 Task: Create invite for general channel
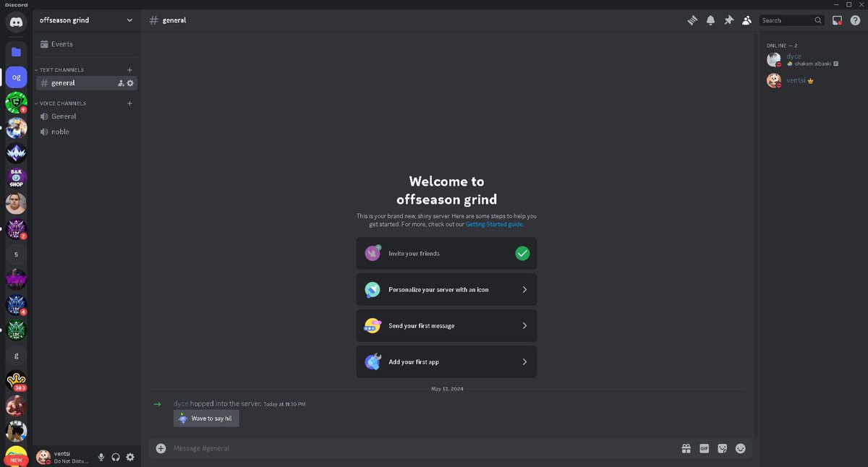121,83
